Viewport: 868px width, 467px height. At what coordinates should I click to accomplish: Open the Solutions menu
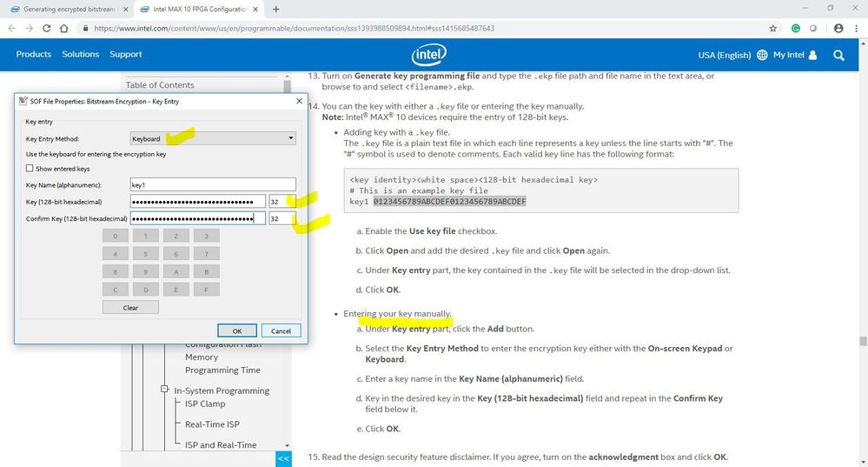point(80,54)
